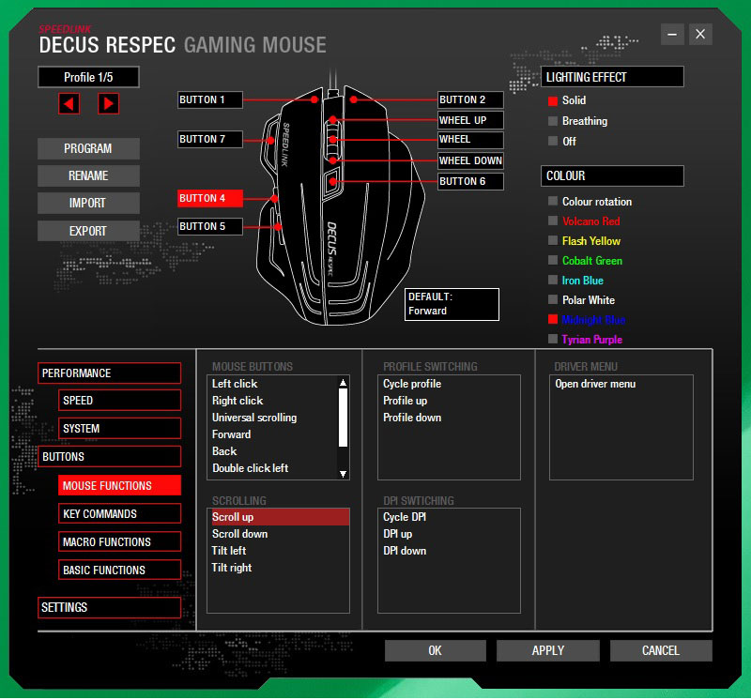The width and height of the screenshot is (751, 700).
Task: Select Cycle profile function
Action: pyautogui.click(x=450, y=384)
